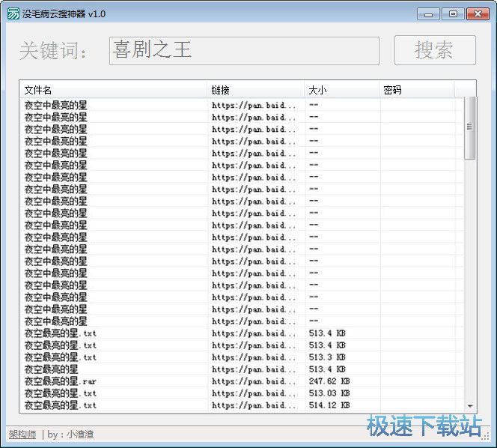Screen dimensions: 497x448
Task: Click the link of the 247.62 KB file
Action: coord(254,381)
